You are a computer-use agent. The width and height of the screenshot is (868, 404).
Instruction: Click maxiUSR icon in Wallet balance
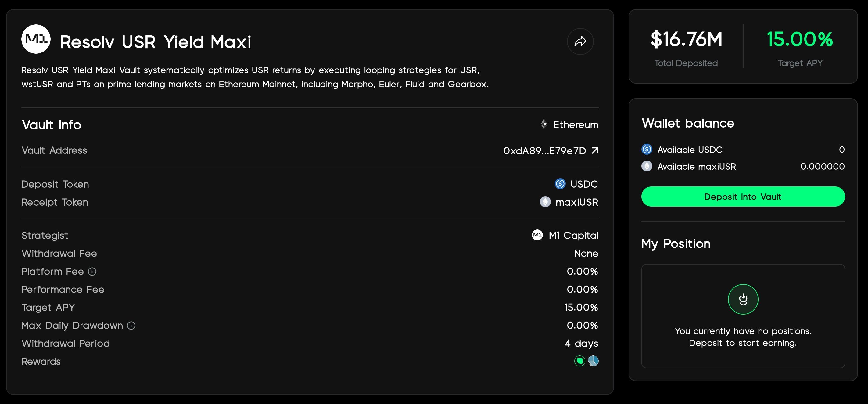click(647, 166)
